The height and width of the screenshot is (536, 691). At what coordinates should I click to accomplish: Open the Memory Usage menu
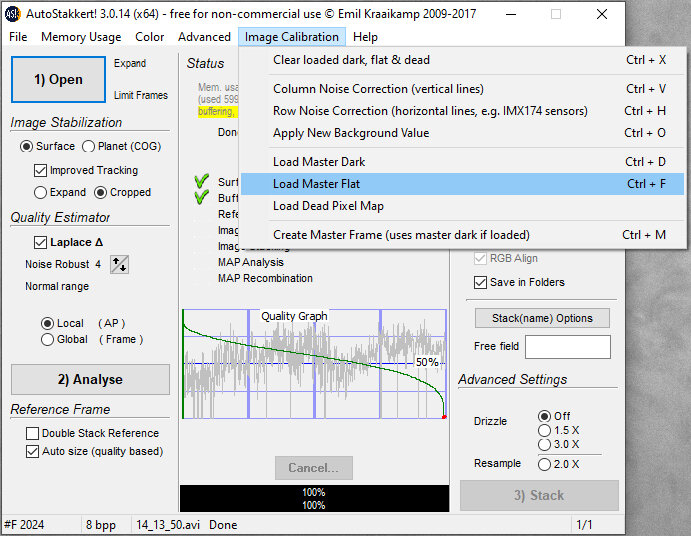coord(81,37)
